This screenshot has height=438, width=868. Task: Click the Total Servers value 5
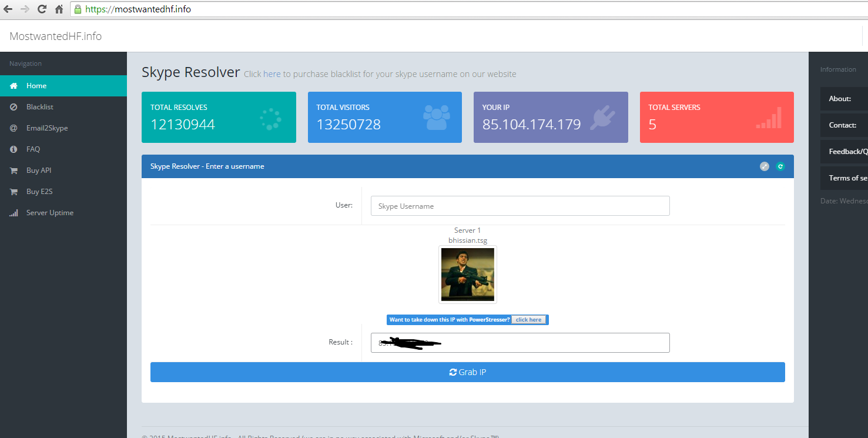coord(652,125)
